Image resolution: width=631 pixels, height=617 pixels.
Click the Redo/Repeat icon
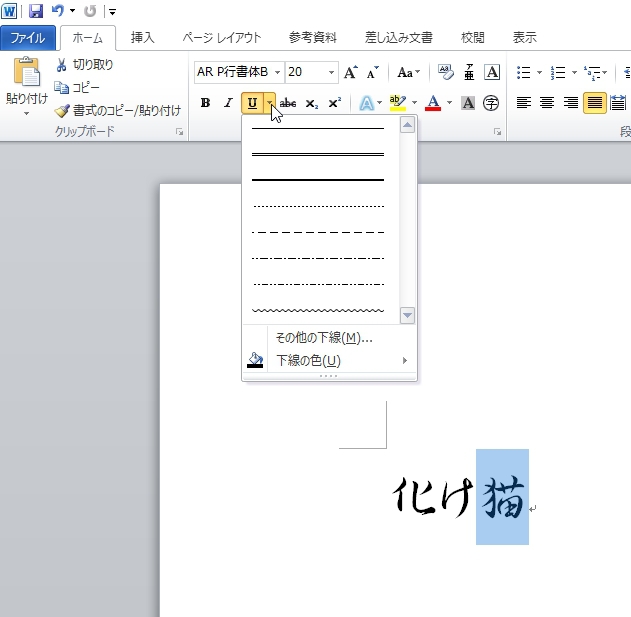click(90, 11)
